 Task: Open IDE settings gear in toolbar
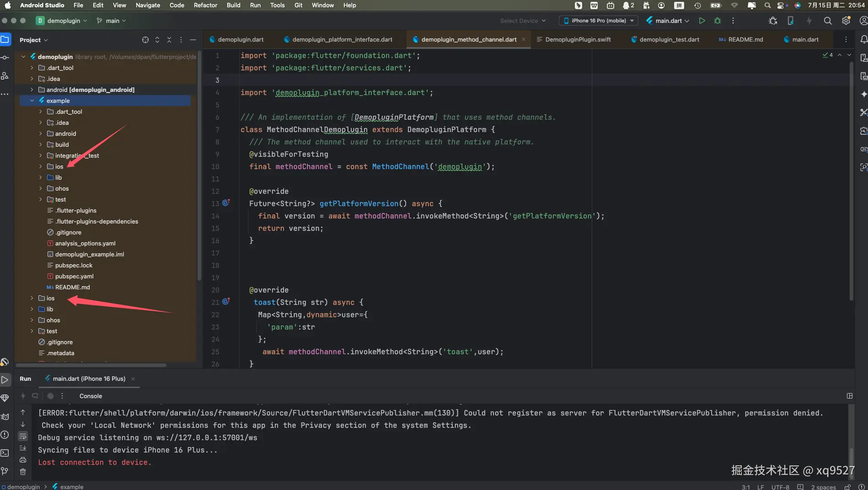[x=846, y=21]
